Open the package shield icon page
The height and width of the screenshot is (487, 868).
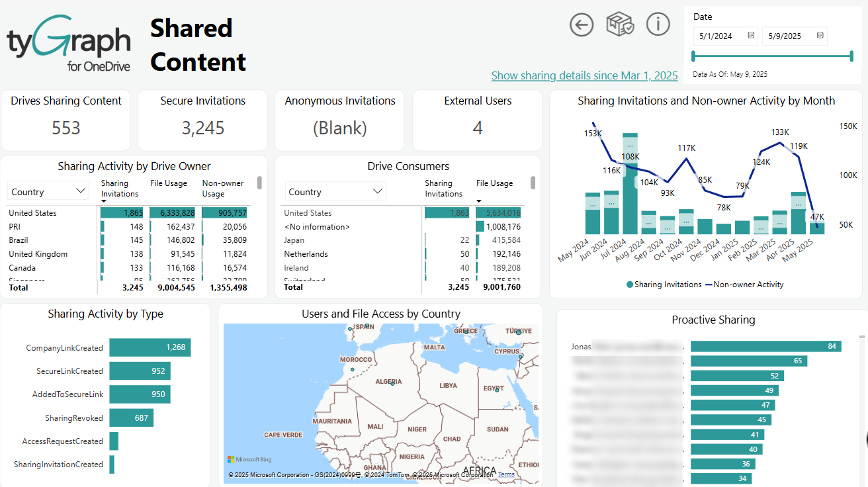click(620, 25)
